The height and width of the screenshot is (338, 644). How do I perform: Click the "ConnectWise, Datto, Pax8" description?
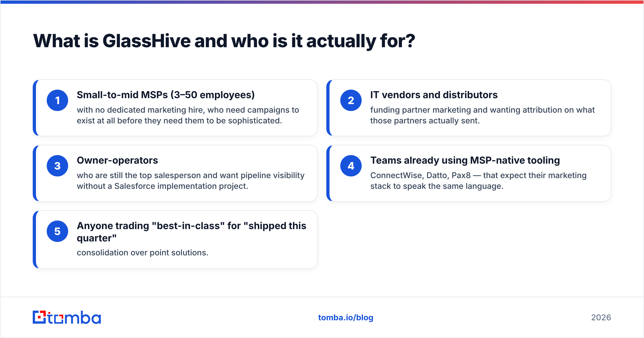tap(478, 181)
